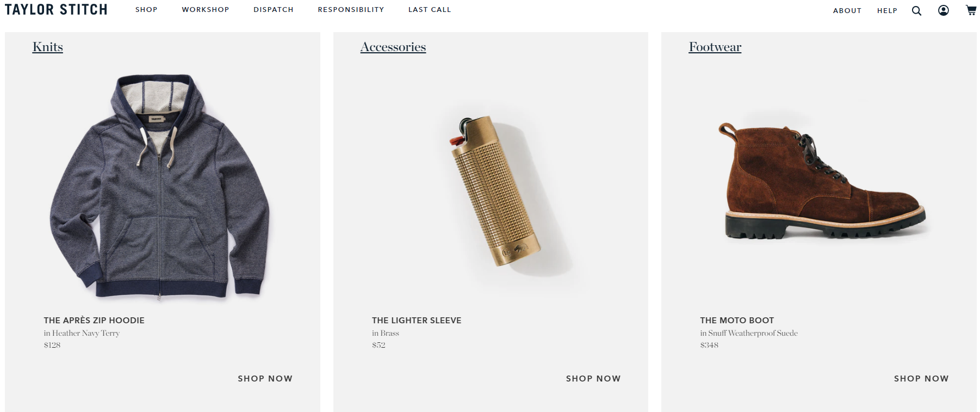This screenshot has width=980, height=412.
Task: Open the Responsibility nav item
Action: click(x=351, y=10)
